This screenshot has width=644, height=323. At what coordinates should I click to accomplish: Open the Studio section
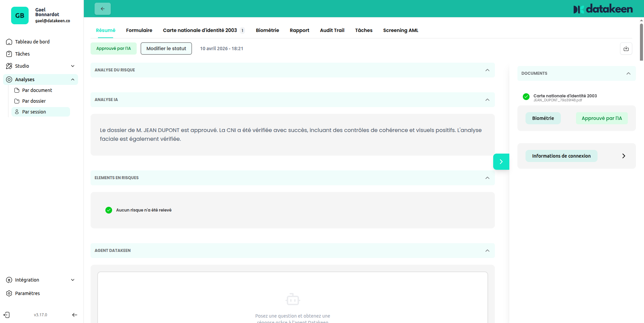pyautogui.click(x=22, y=66)
